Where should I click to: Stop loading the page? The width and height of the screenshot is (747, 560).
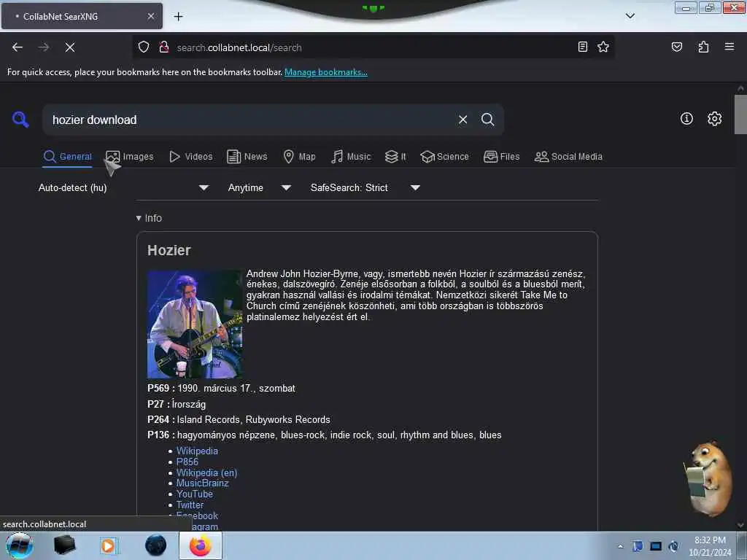point(70,47)
